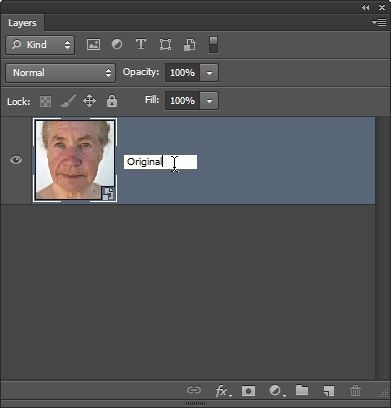The width and height of the screenshot is (391, 408).
Task: Open the Opacity slider arrow
Action: tap(209, 73)
